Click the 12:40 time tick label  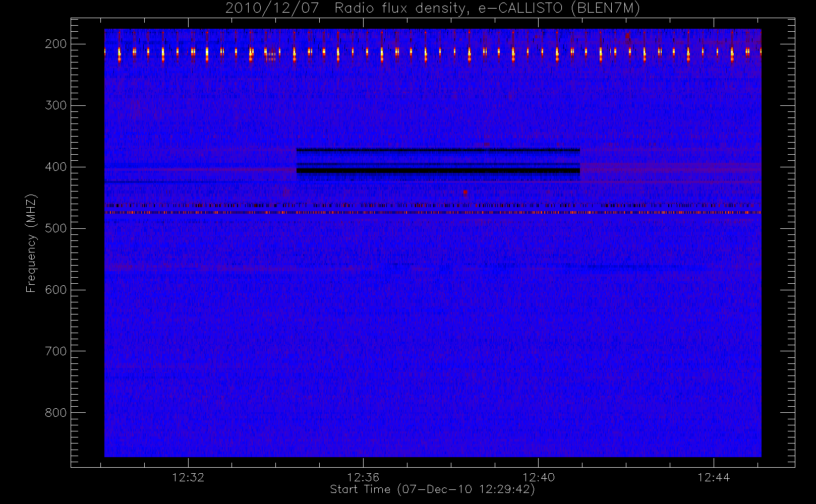(x=539, y=477)
